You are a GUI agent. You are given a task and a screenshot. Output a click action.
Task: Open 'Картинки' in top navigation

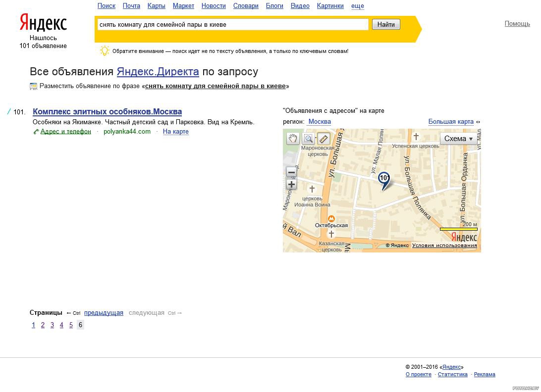click(x=330, y=6)
